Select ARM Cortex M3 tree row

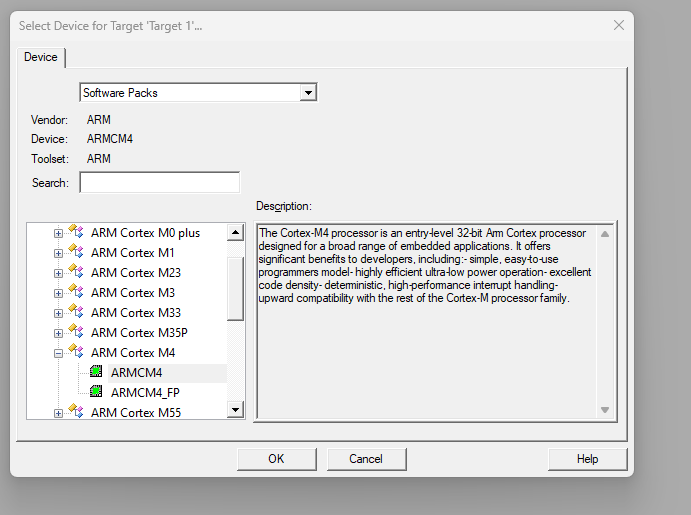(133, 293)
